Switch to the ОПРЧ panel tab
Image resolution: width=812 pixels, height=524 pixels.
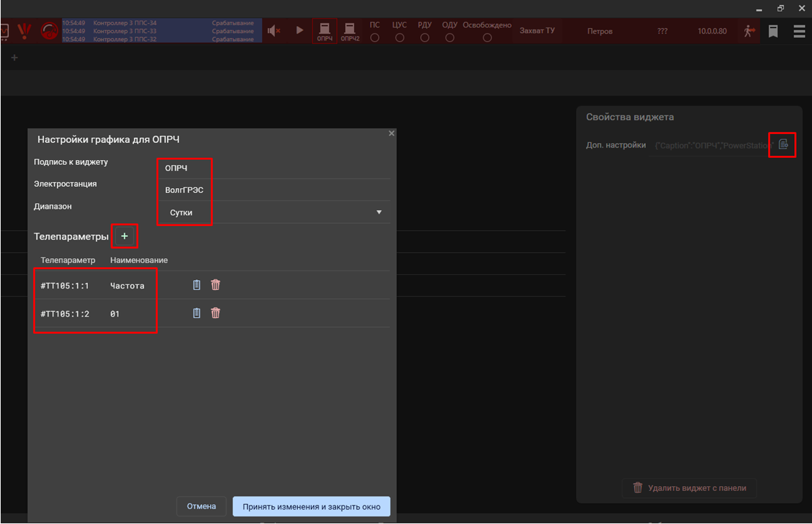pos(325,31)
